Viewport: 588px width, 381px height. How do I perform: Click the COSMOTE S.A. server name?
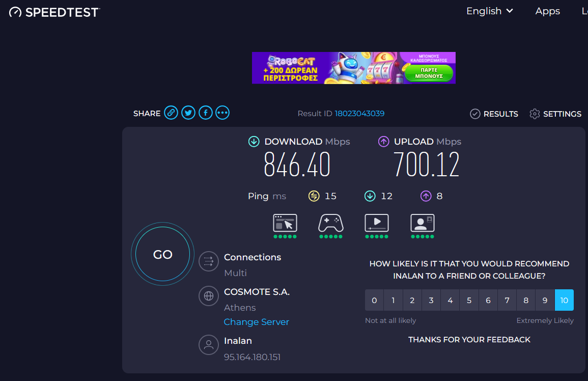click(257, 292)
